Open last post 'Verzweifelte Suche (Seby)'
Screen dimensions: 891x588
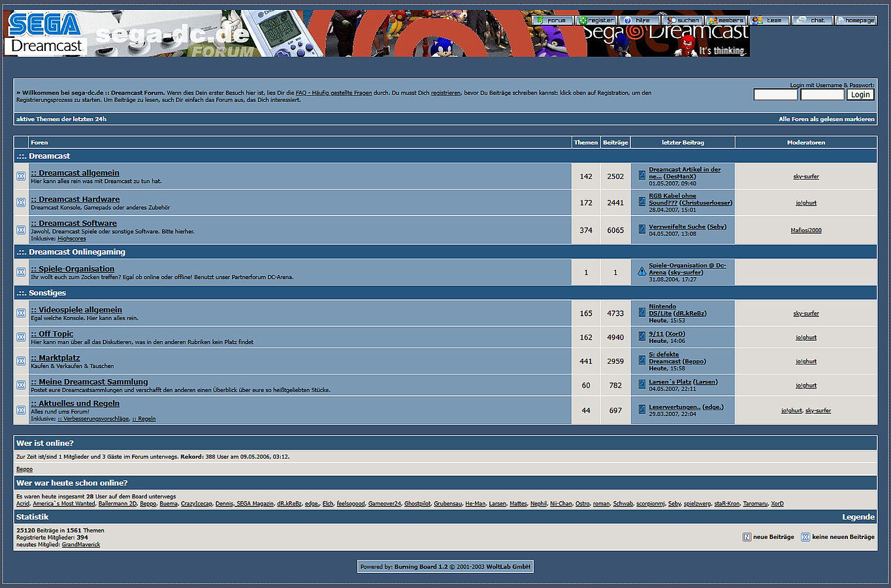(687, 227)
